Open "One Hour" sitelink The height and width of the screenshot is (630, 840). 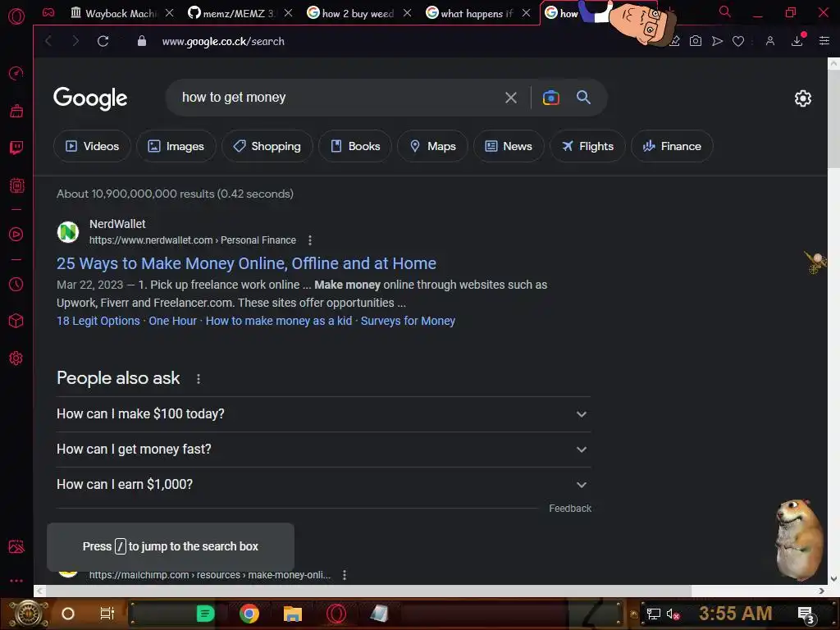point(172,321)
